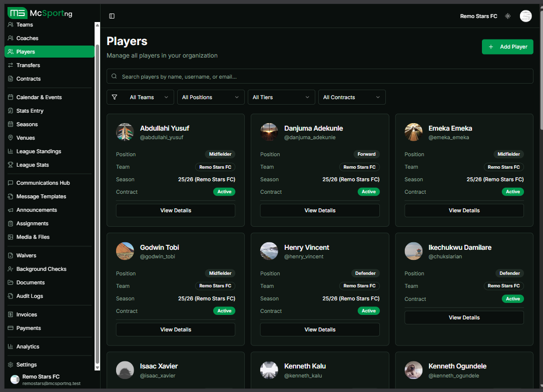Open Media & Files section
This screenshot has width=543, height=392.
click(x=33, y=237)
